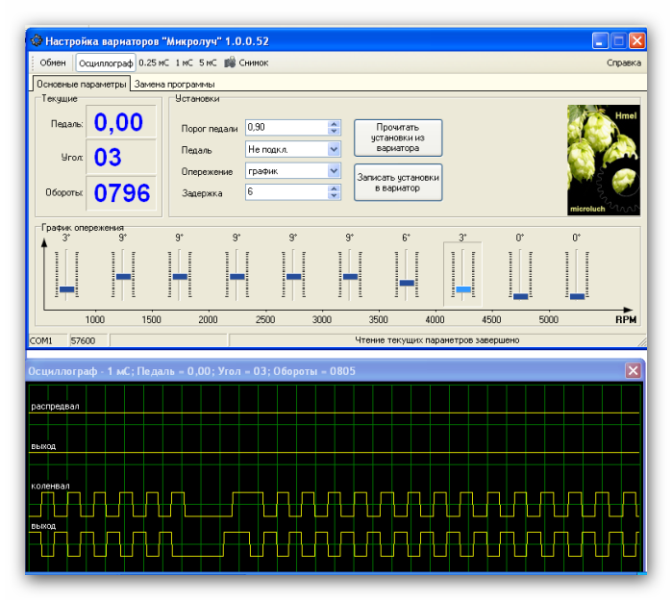Click Прочитать установки из вариатора button
This screenshot has height=600, width=672.
point(398,138)
